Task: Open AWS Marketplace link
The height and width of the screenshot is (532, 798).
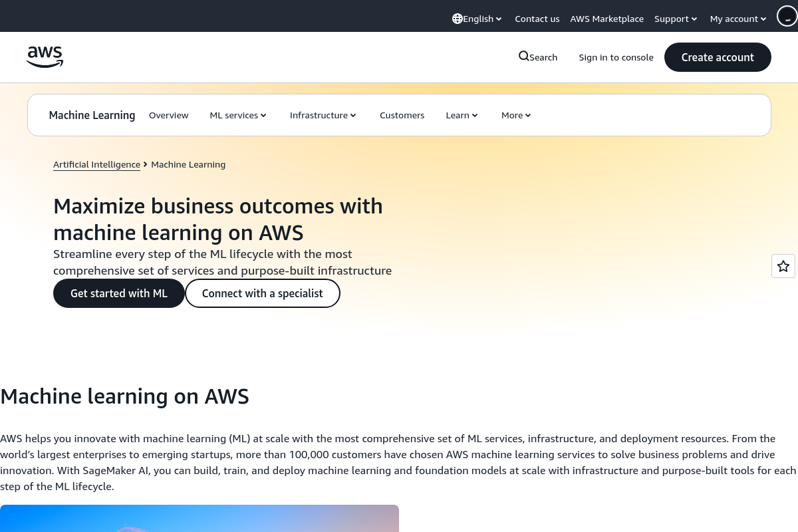Action: click(x=606, y=19)
